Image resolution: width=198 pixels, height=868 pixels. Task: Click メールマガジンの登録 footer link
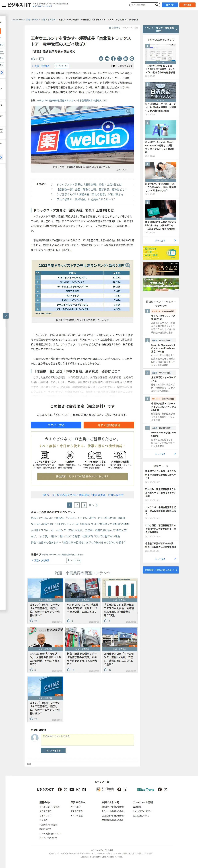point(49,807)
